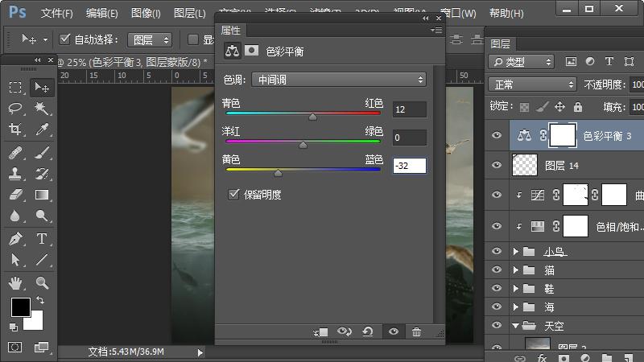Image resolution: width=644 pixels, height=362 pixels.
Task: Select the Crop tool
Action: coord(15,130)
